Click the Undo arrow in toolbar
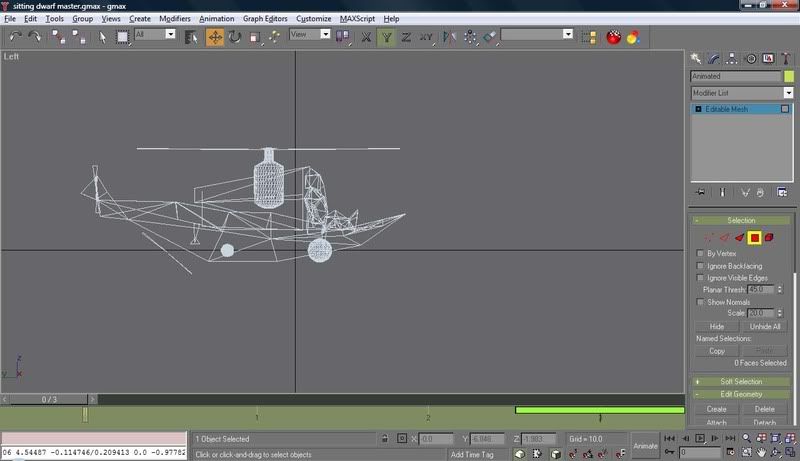The height and width of the screenshot is (461, 800). point(15,36)
